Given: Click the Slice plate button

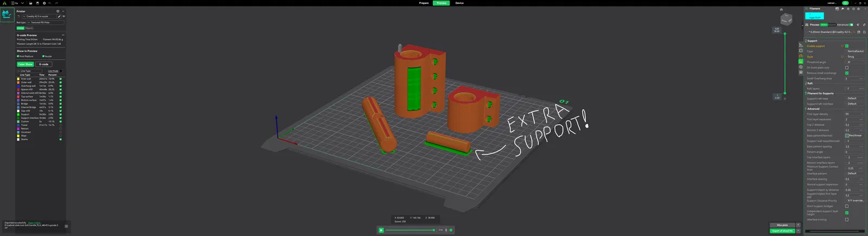Looking at the screenshot, I should click(x=782, y=225).
